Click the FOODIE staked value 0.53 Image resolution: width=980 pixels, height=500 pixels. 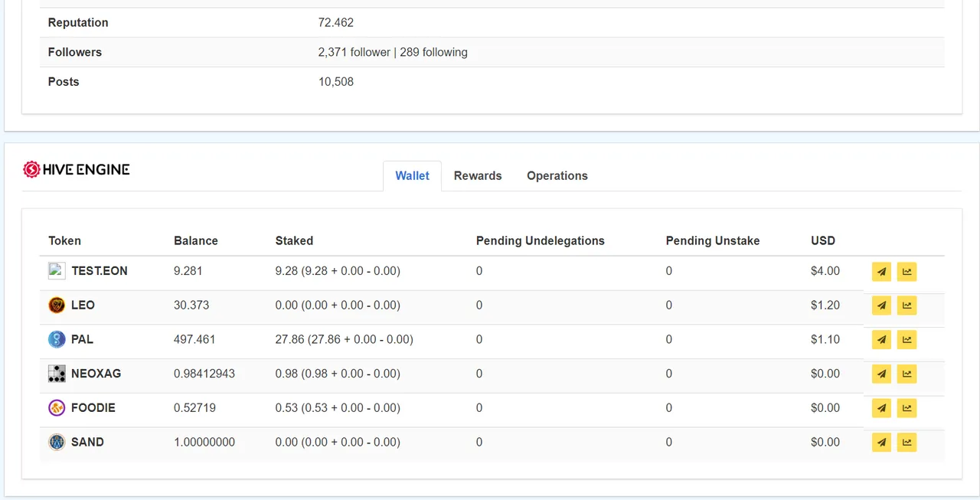[338, 408]
